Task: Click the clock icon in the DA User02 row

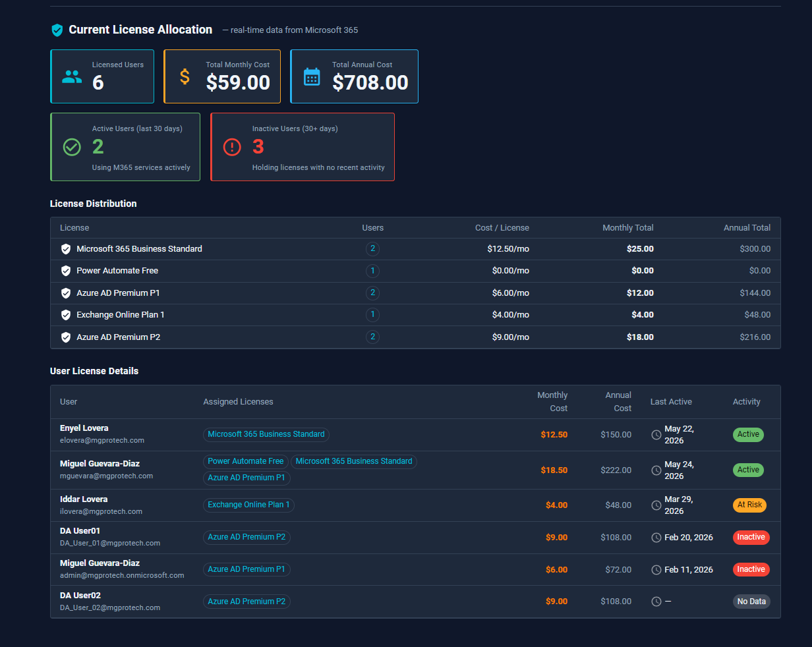Action: pyautogui.click(x=656, y=602)
